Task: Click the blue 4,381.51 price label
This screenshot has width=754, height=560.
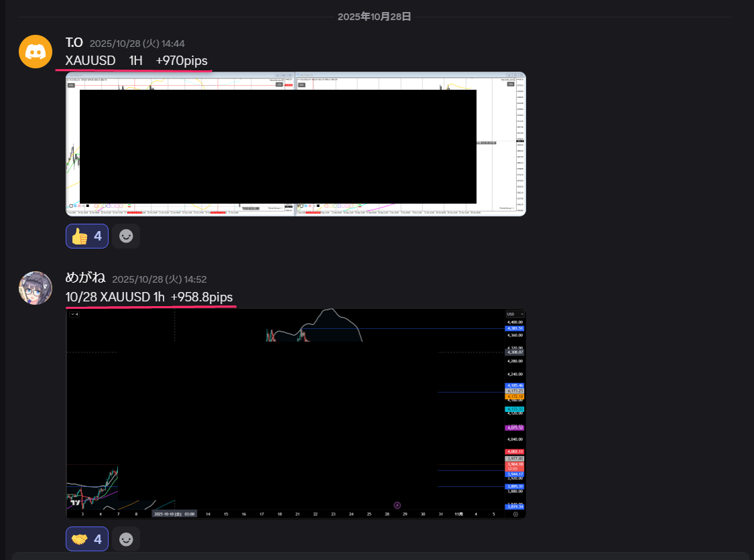Action: pos(515,328)
